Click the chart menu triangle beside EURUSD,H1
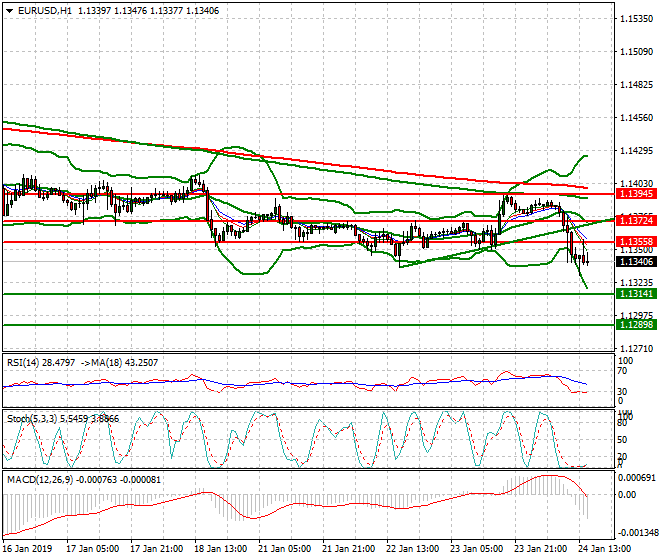This screenshot has height=560, width=660. click(9, 11)
